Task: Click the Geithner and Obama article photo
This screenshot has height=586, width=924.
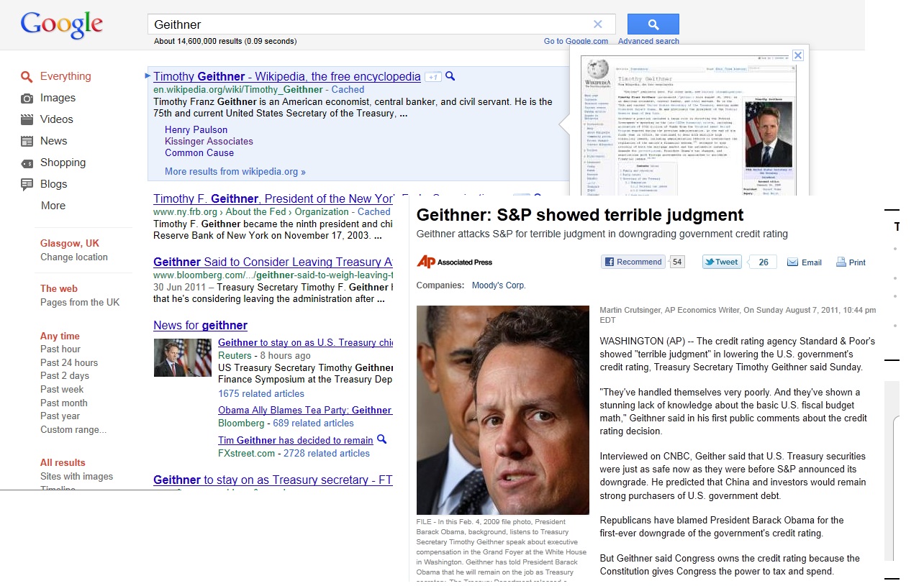Action: click(x=503, y=410)
